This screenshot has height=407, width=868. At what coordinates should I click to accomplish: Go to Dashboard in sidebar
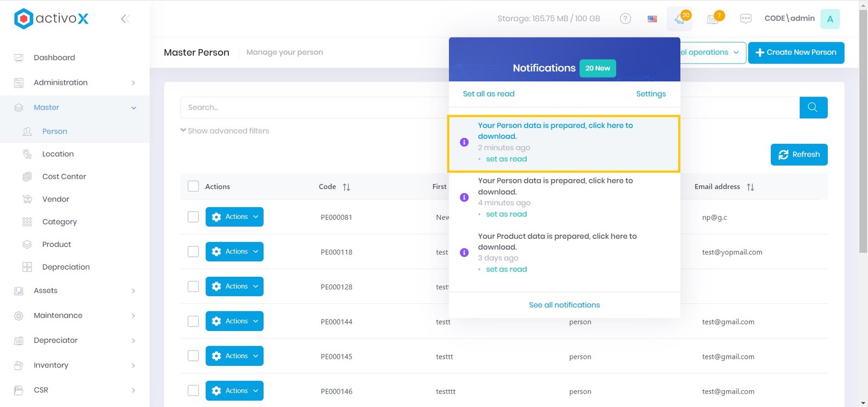point(54,58)
